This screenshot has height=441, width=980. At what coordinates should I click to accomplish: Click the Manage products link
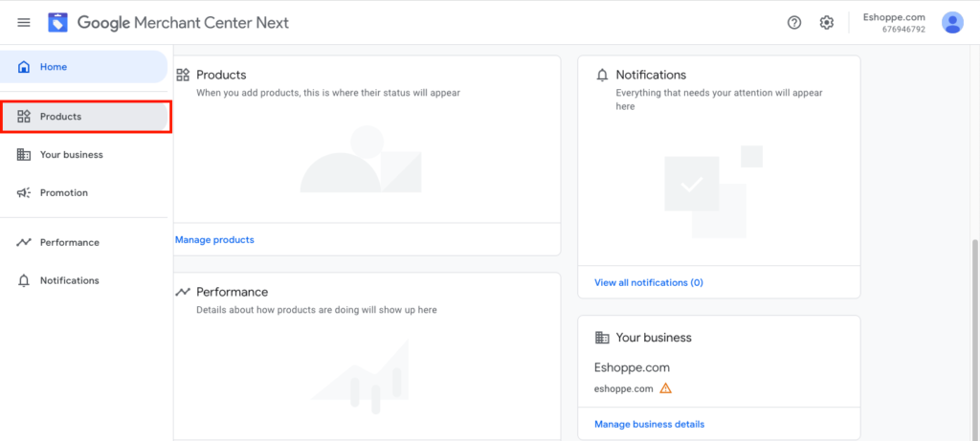pyautogui.click(x=214, y=240)
